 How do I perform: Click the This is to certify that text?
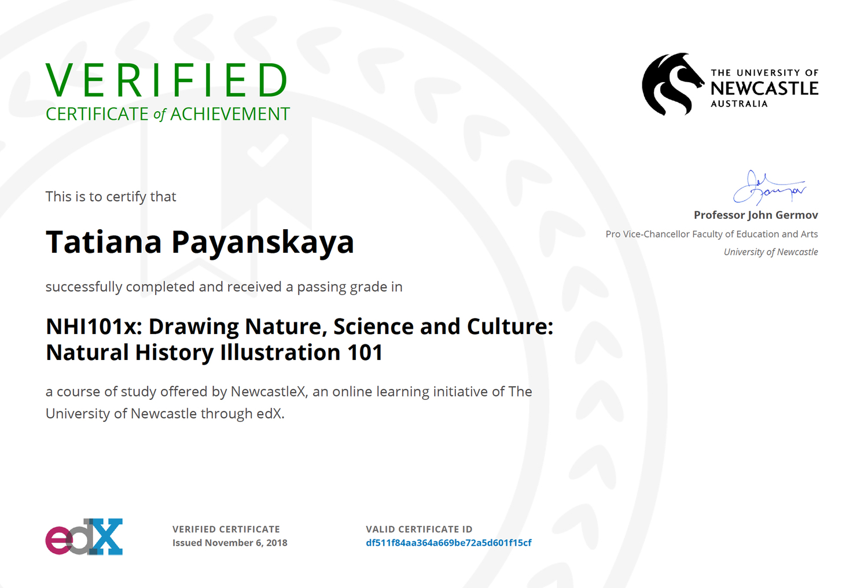click(x=111, y=197)
